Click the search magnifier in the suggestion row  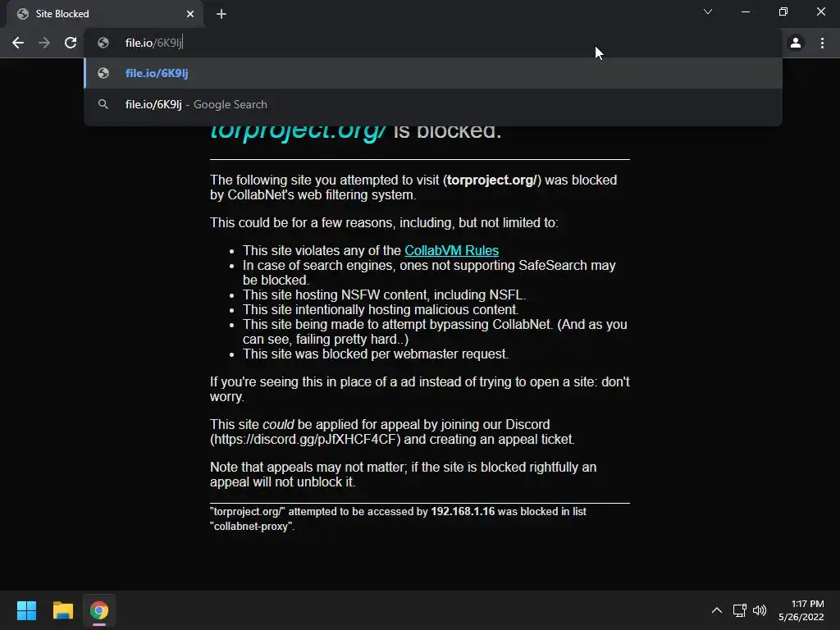pyautogui.click(x=103, y=104)
